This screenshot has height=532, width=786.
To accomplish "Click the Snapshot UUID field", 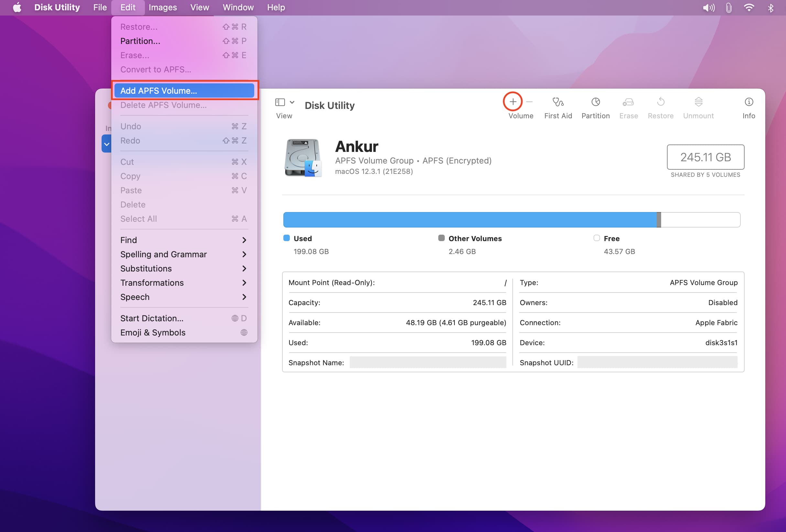I will [657, 362].
